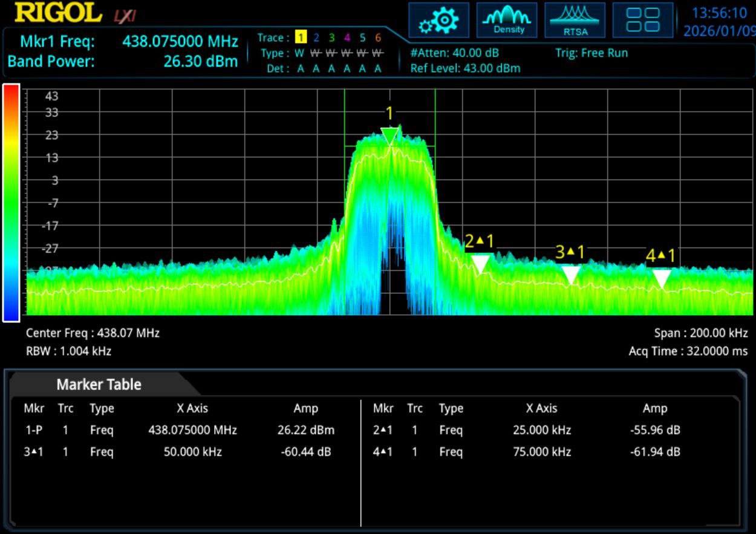Select the Density display mode icon
The width and height of the screenshot is (756, 534).
click(507, 21)
